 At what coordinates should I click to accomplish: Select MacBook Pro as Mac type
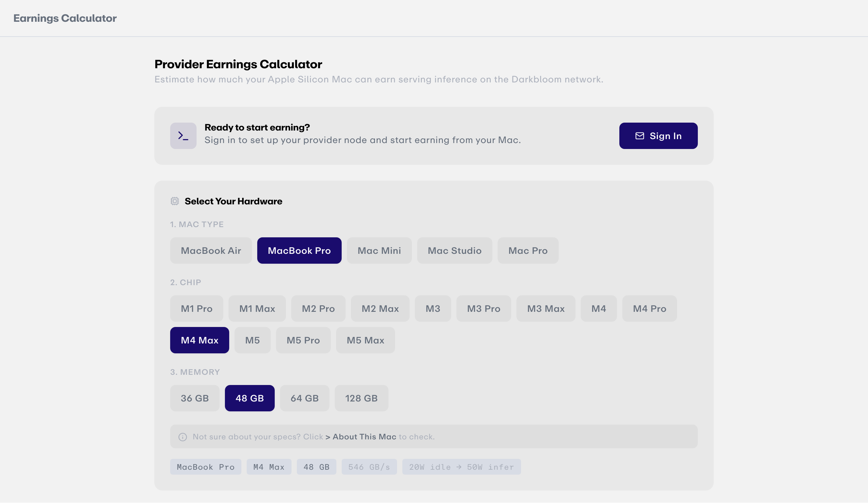tap(299, 251)
